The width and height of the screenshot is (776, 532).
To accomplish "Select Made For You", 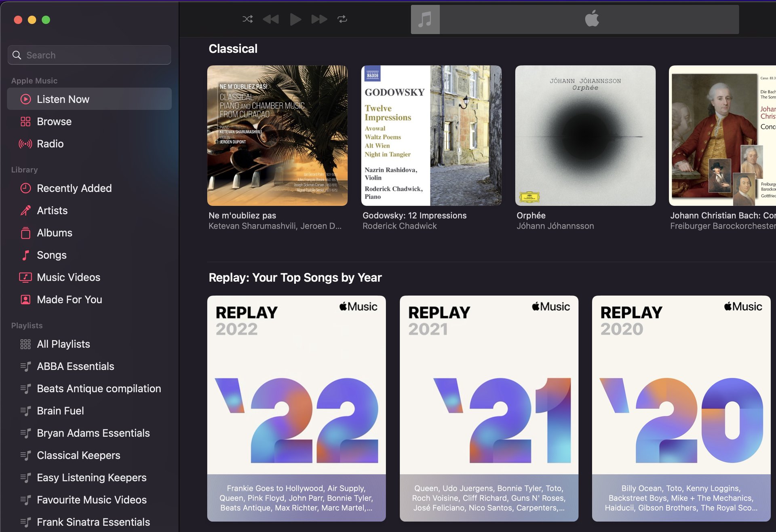I will click(69, 299).
